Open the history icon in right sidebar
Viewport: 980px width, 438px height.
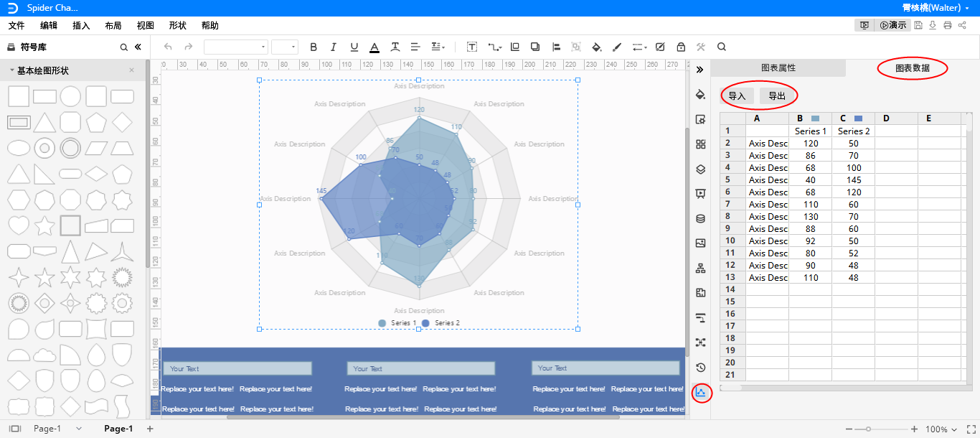(x=701, y=368)
